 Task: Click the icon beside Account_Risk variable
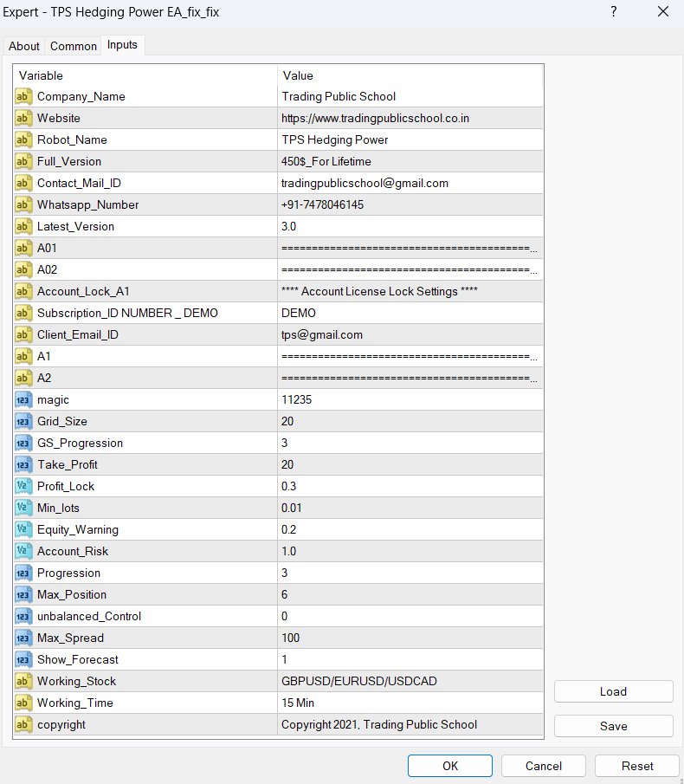click(x=24, y=551)
